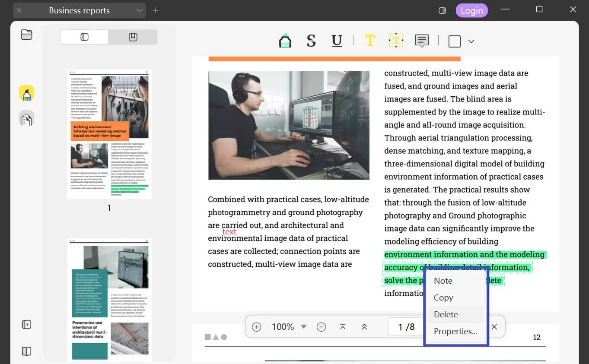Screen dimensions: 589x364
Task: Switch to bookmarks panel view
Action: [x=133, y=37]
